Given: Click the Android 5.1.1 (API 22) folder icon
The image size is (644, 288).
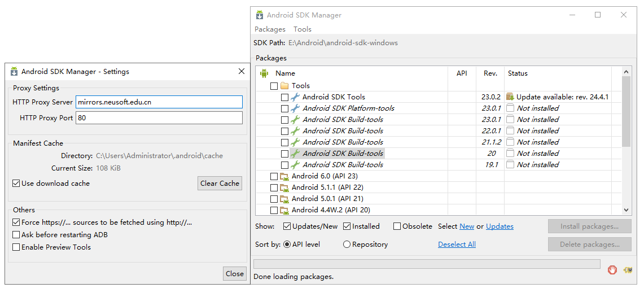Looking at the screenshot, I should (284, 187).
